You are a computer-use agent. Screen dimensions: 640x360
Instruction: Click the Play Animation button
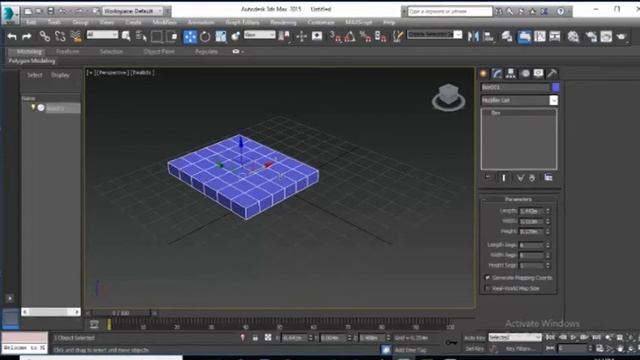pos(573,338)
